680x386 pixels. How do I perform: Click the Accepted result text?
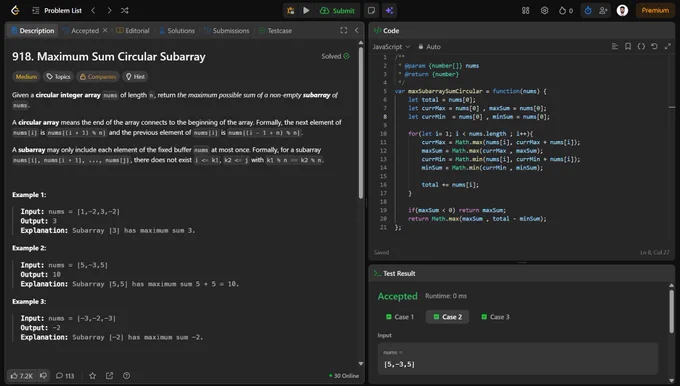[397, 296]
